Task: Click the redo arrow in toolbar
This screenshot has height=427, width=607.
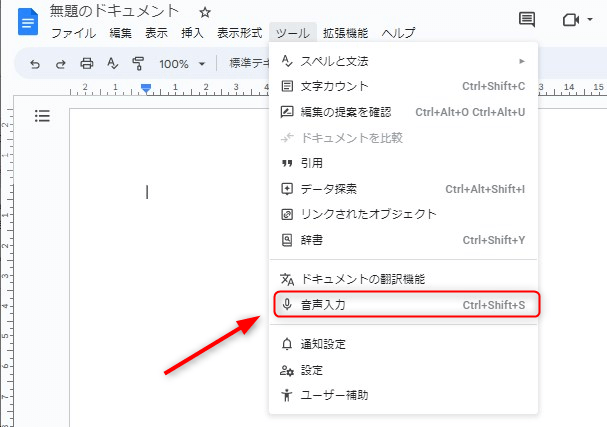Action: [60, 63]
